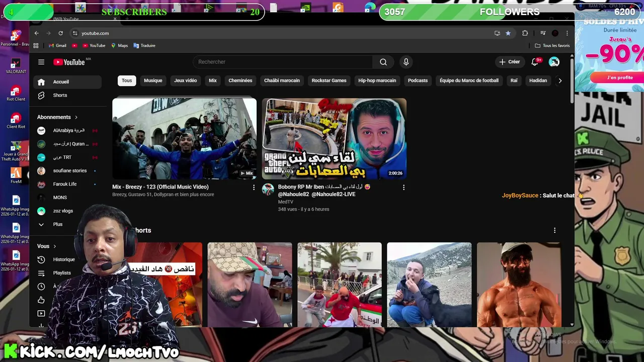644x362 pixels.
Task: Open Tous les favoris folder
Action: [552, 46]
